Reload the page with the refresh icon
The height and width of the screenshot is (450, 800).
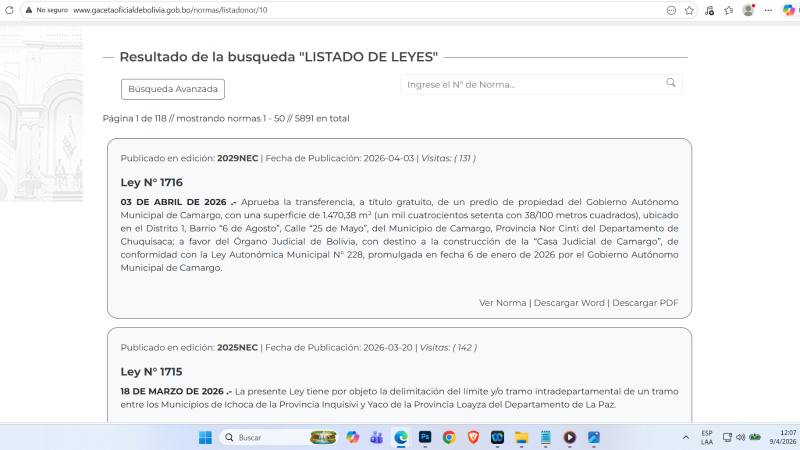[x=9, y=10]
